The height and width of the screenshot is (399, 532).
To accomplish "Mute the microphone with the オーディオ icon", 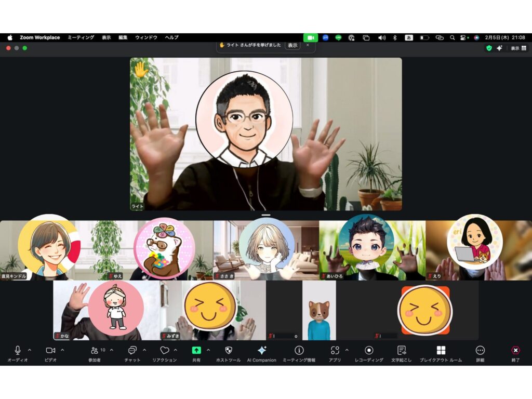I will (17, 350).
